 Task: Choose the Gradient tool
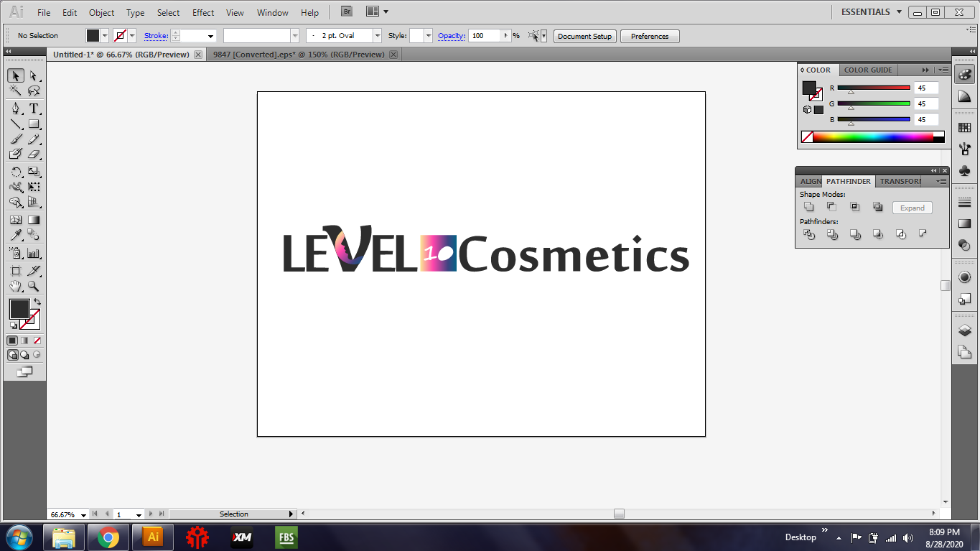33,220
